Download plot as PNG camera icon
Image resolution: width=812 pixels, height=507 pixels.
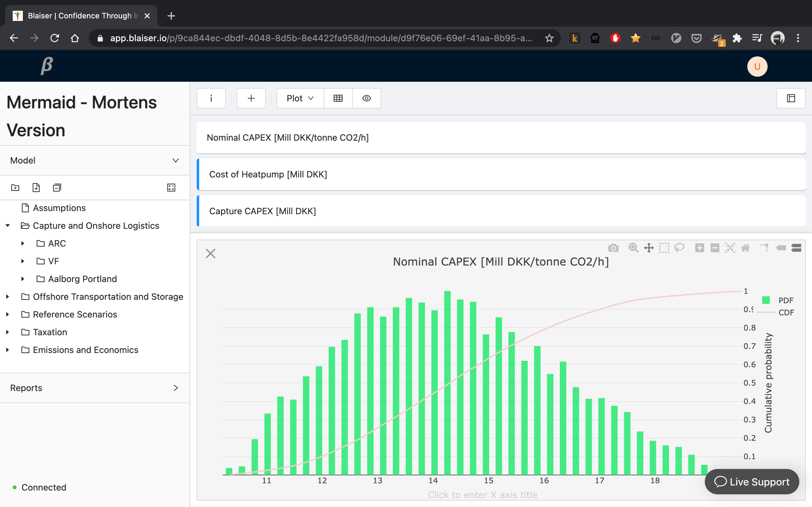click(x=613, y=248)
